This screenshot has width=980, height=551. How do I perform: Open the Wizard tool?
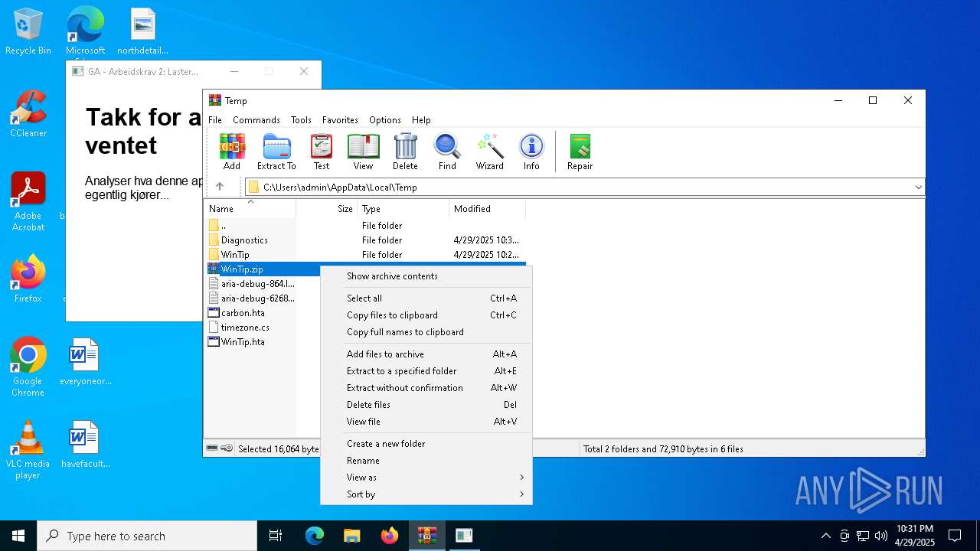[489, 152]
